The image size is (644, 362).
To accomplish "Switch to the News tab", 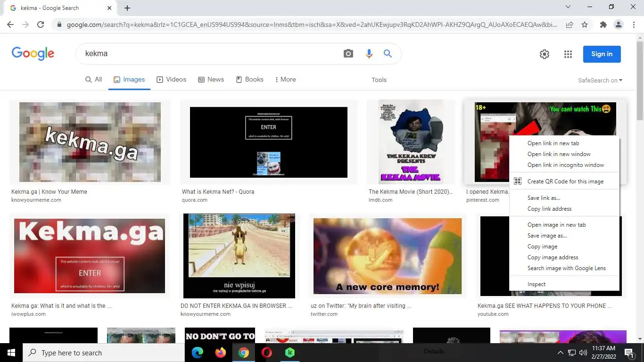I will [x=211, y=79].
